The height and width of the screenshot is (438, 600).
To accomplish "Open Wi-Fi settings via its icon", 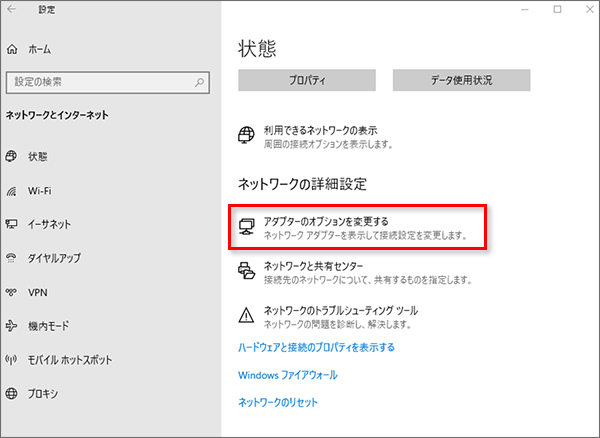I will (x=12, y=190).
